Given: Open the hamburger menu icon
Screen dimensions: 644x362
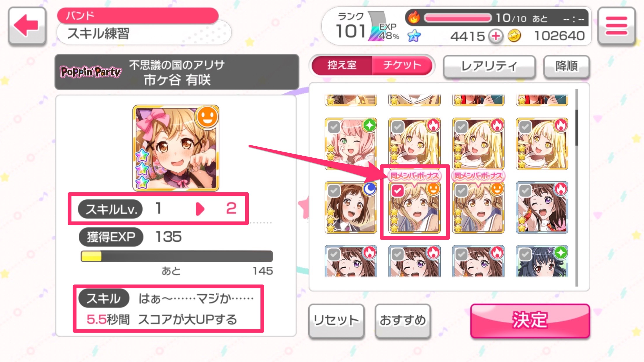Looking at the screenshot, I should click(x=616, y=26).
